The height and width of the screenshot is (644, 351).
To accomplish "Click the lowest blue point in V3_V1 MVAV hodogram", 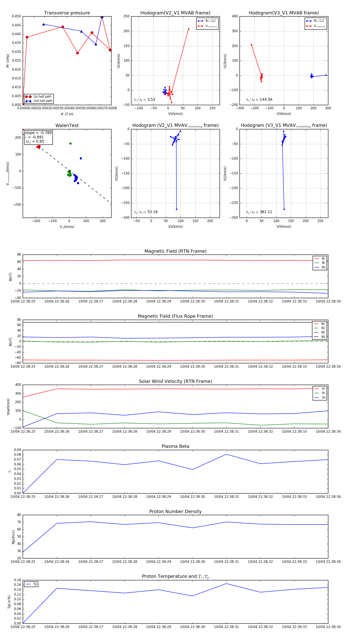I will pyautogui.click(x=284, y=209).
